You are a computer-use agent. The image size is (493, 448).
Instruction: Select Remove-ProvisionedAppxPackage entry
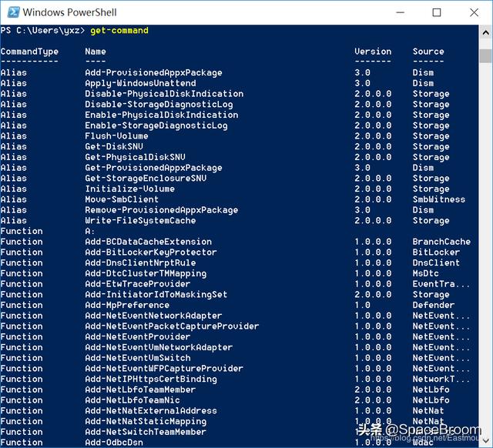pos(161,210)
